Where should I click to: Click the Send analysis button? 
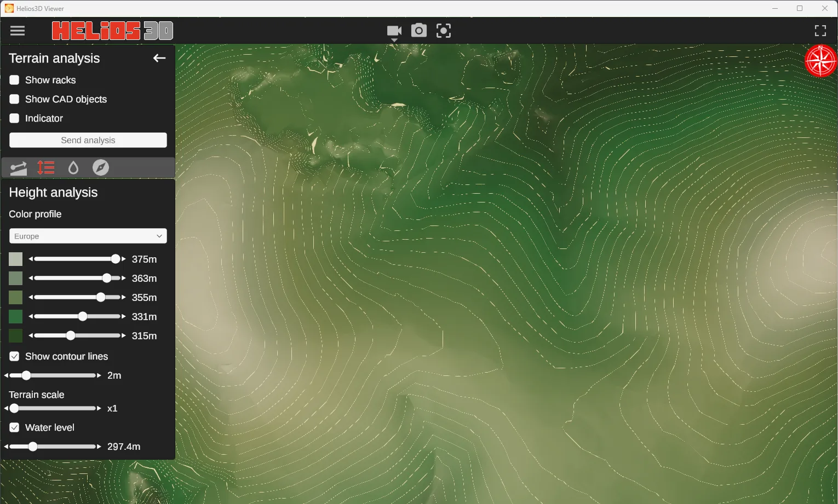[88, 140]
